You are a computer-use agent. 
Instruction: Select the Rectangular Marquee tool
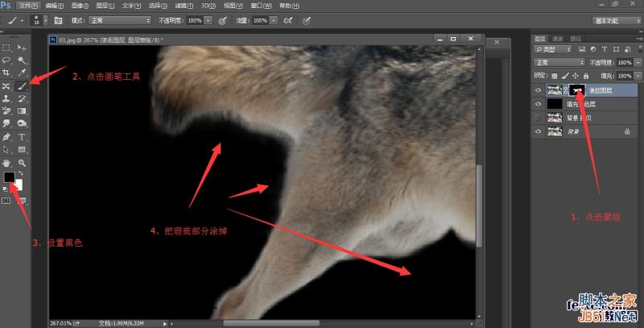[x=6, y=48]
